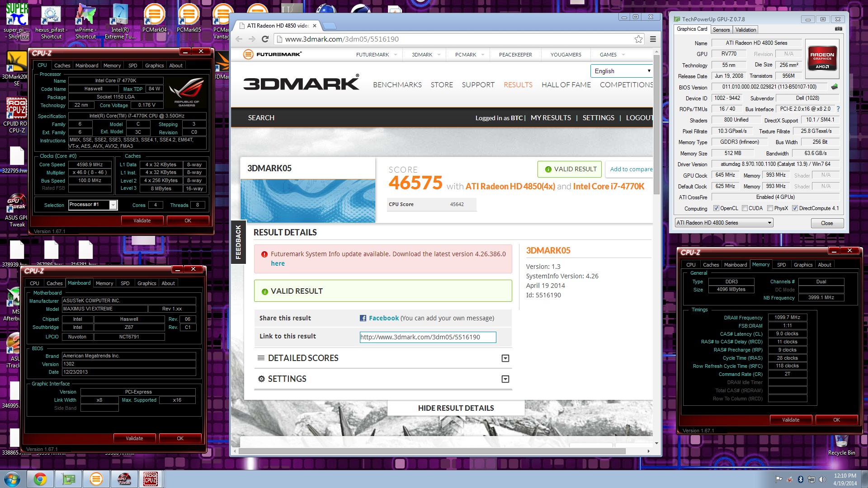Open the super_pi Shortcut desktop icon

(x=17, y=20)
